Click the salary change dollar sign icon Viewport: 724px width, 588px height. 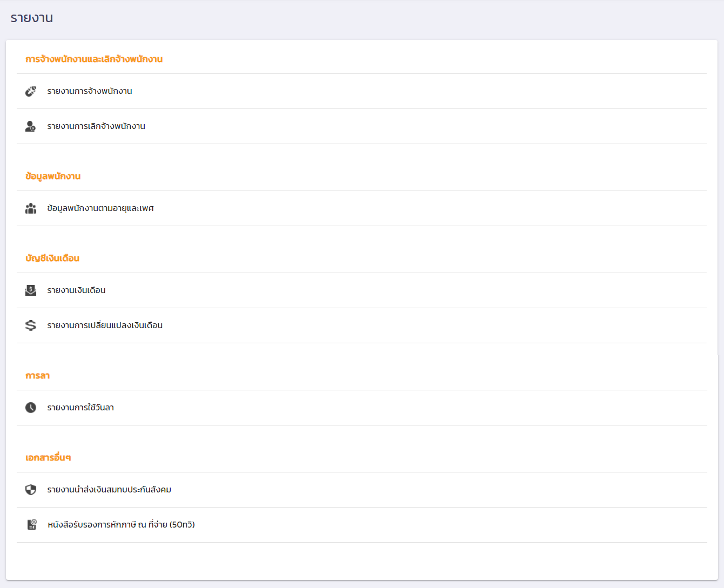30,325
